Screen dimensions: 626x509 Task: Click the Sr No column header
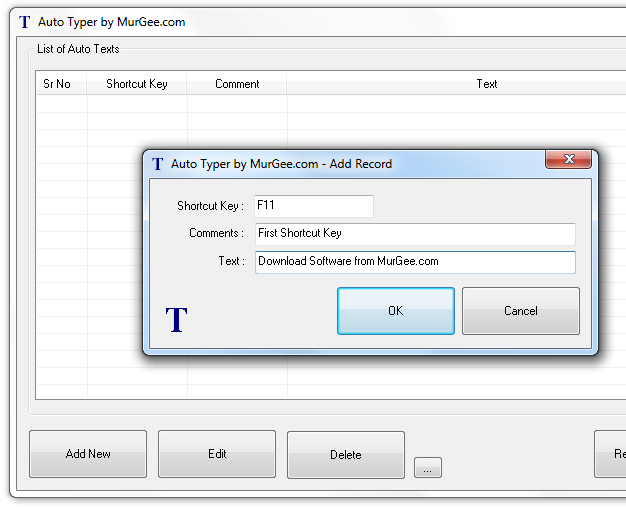(61, 84)
